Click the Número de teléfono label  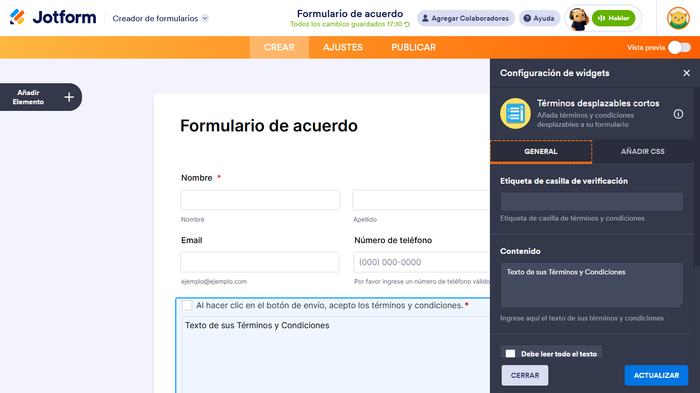pyautogui.click(x=393, y=240)
